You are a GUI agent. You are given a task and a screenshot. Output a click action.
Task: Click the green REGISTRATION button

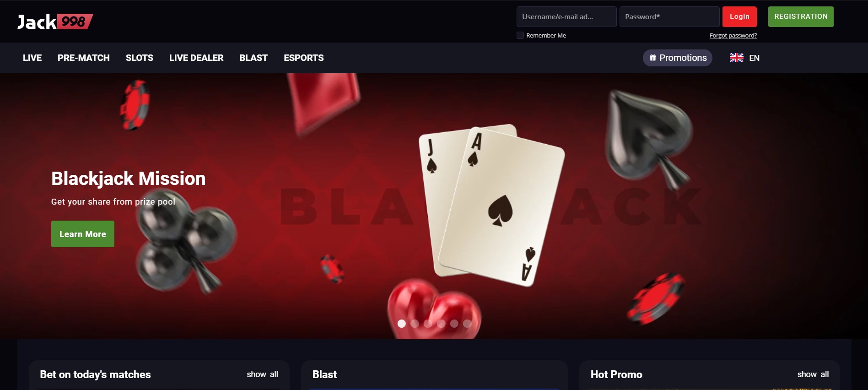coord(801,16)
